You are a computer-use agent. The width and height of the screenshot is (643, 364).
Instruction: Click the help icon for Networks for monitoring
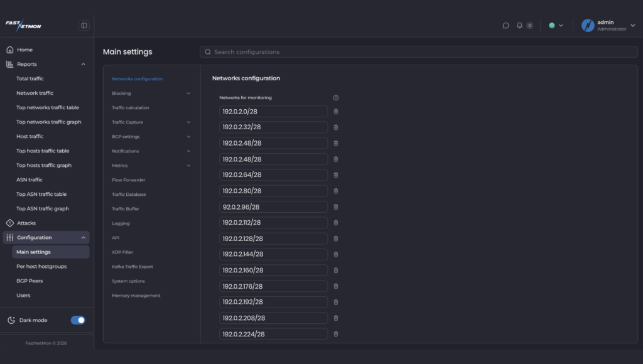[335, 98]
